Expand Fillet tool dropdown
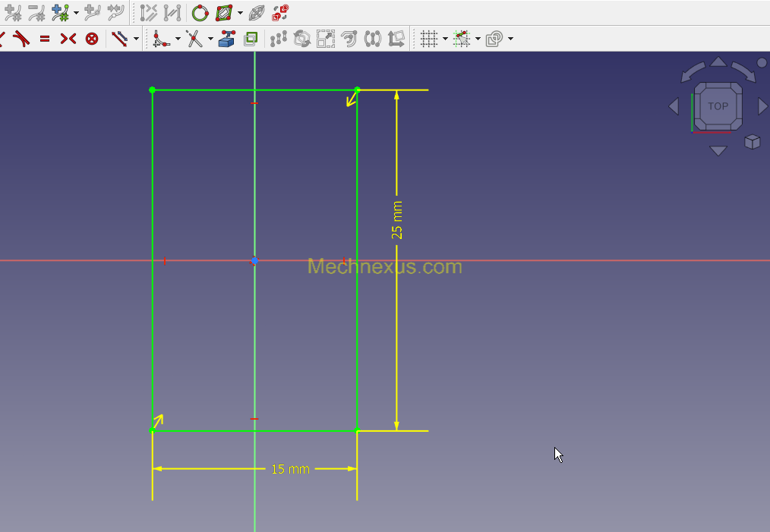The width and height of the screenshot is (770, 532). (178, 38)
